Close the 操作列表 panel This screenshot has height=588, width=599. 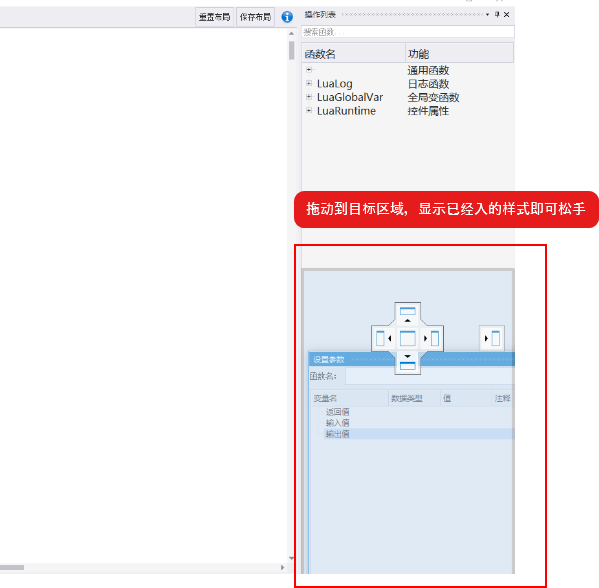(x=507, y=15)
